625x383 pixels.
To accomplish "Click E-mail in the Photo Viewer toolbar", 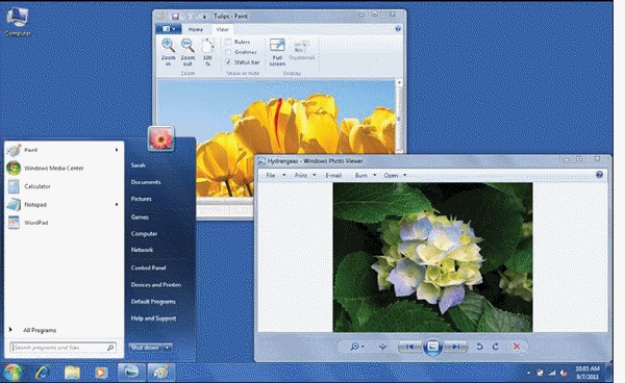I will (333, 175).
